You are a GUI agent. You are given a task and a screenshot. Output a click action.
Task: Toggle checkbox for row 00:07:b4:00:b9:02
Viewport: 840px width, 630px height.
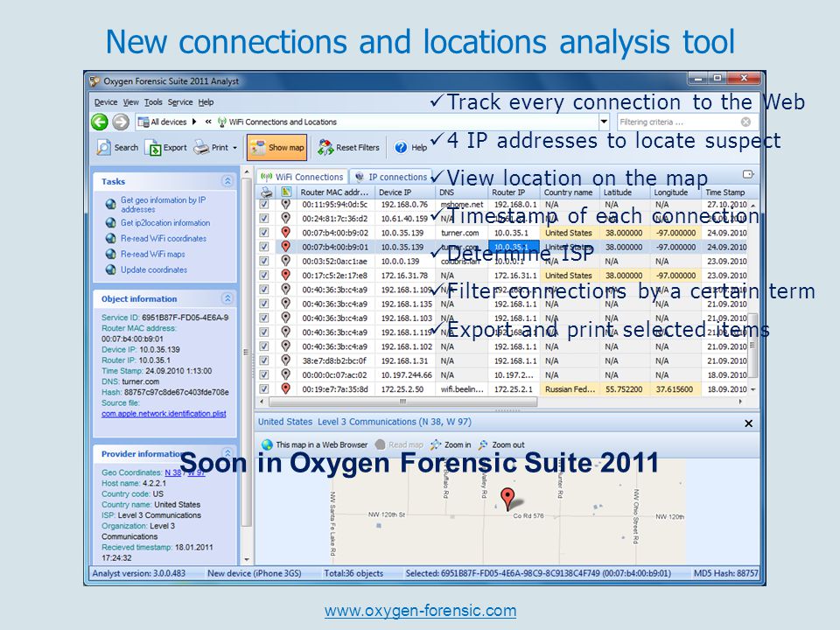click(264, 233)
